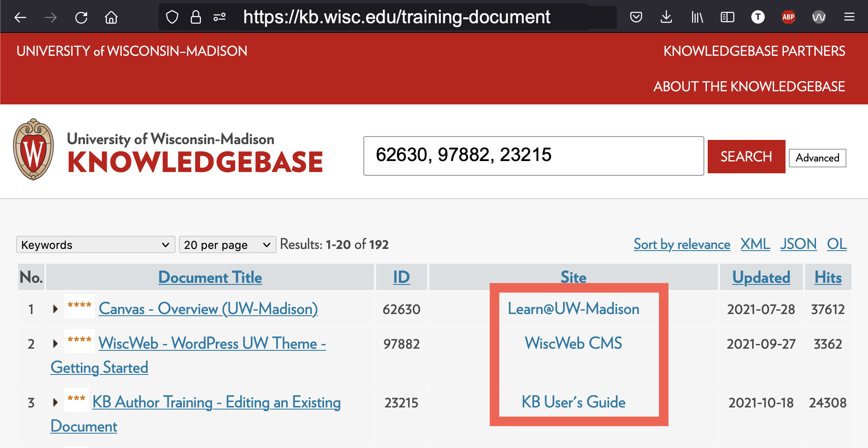Click the address bar URL kb.wisc.edu
Viewport: 868px width, 448px height.
click(396, 17)
